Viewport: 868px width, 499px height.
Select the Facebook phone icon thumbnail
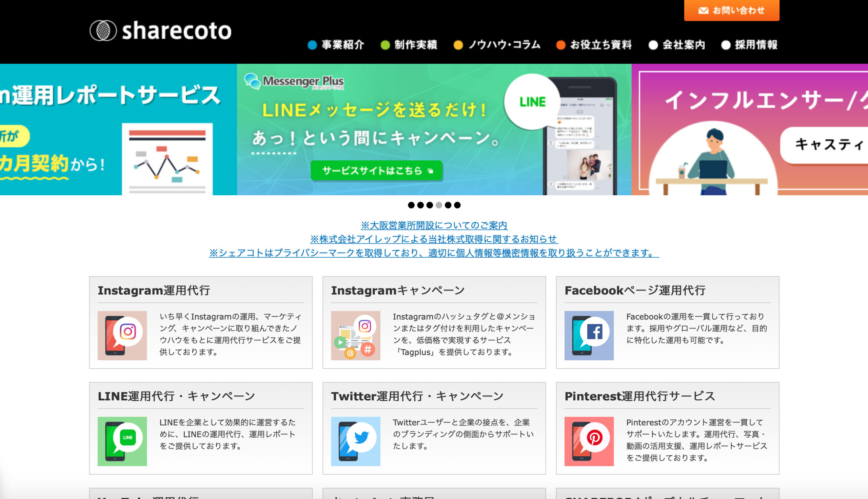tap(589, 336)
